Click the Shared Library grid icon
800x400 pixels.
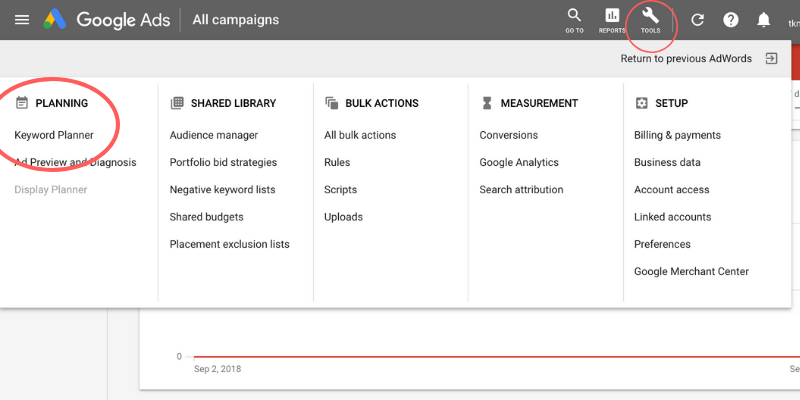(x=177, y=103)
